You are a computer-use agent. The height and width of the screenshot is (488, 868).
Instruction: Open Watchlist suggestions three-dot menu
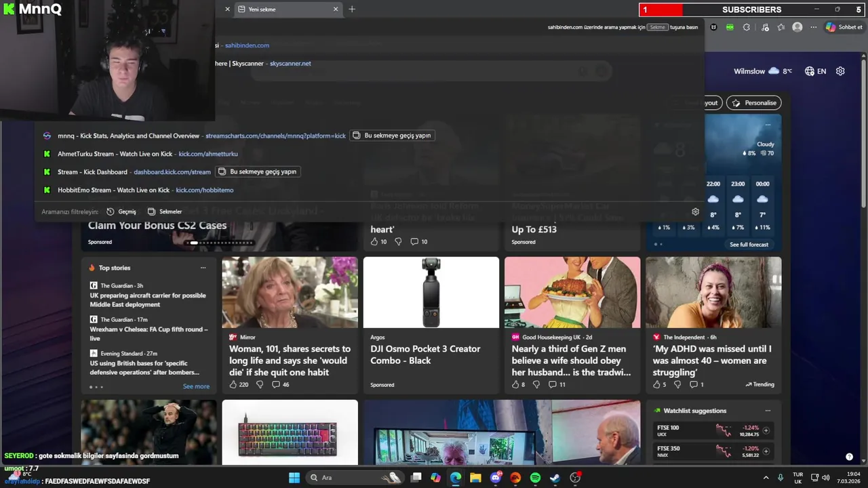tap(768, 411)
